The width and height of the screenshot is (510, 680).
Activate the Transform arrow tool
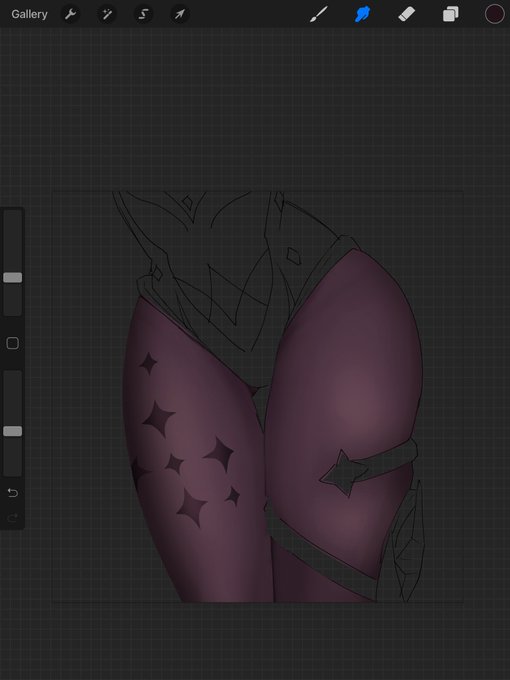click(x=180, y=14)
